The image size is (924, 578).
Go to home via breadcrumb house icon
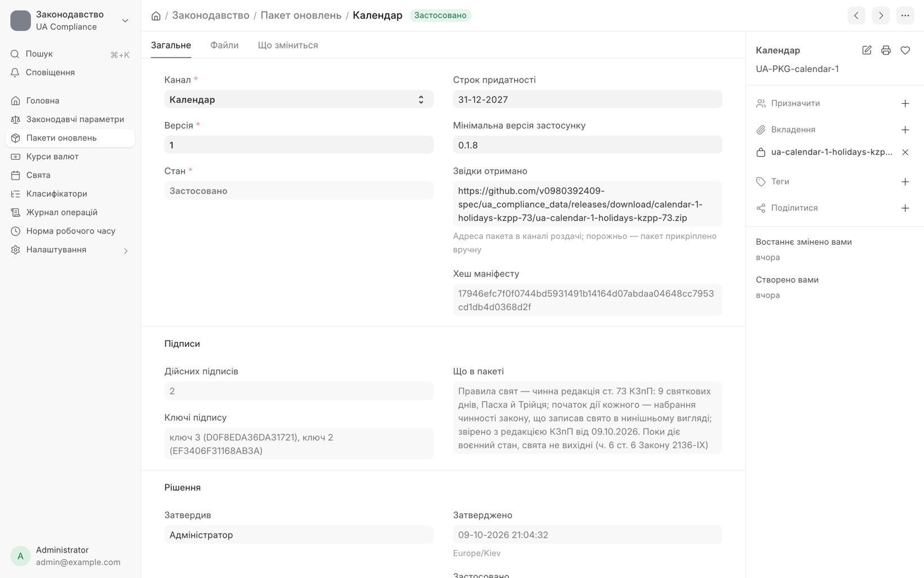(x=156, y=16)
